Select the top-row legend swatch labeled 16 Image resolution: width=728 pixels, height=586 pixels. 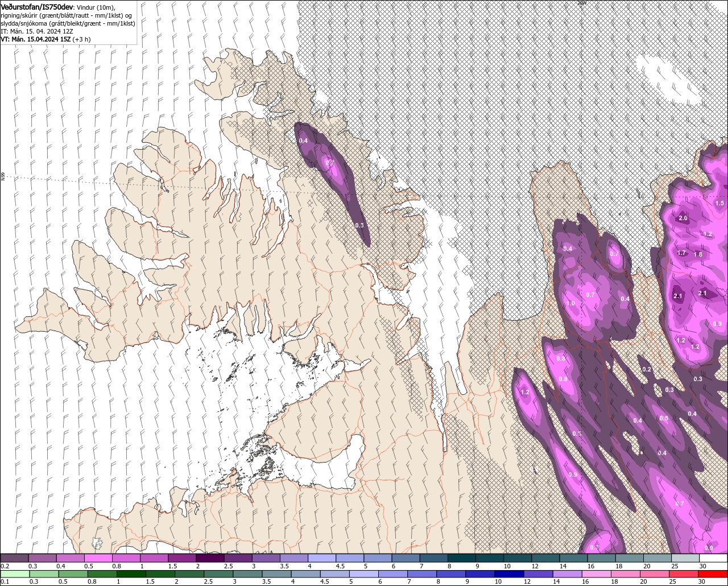(x=602, y=558)
